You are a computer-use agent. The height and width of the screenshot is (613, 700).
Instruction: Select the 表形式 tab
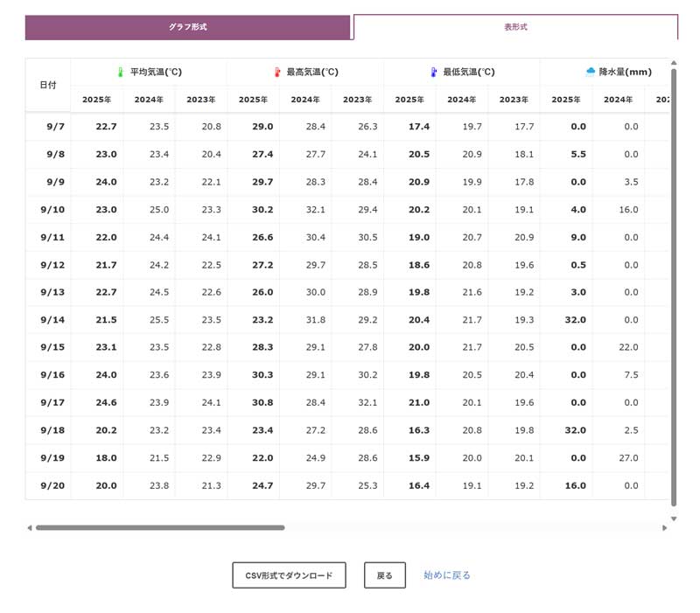tap(515, 27)
